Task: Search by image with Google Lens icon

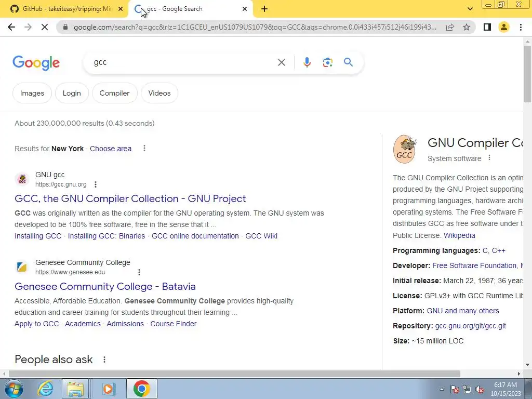Action: (327, 62)
